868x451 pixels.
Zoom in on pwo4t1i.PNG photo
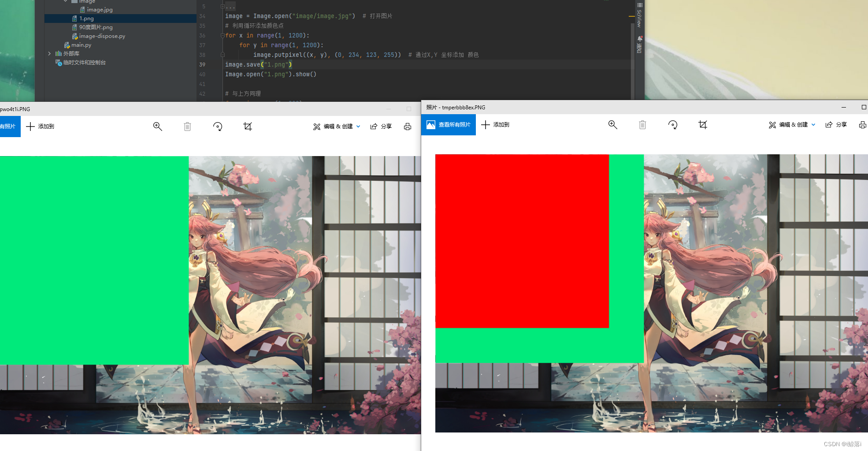(x=157, y=127)
